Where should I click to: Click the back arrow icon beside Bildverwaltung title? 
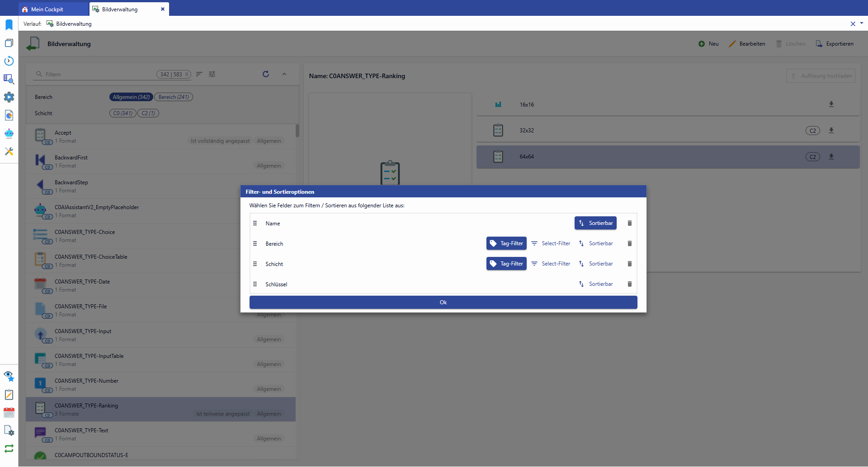point(33,44)
